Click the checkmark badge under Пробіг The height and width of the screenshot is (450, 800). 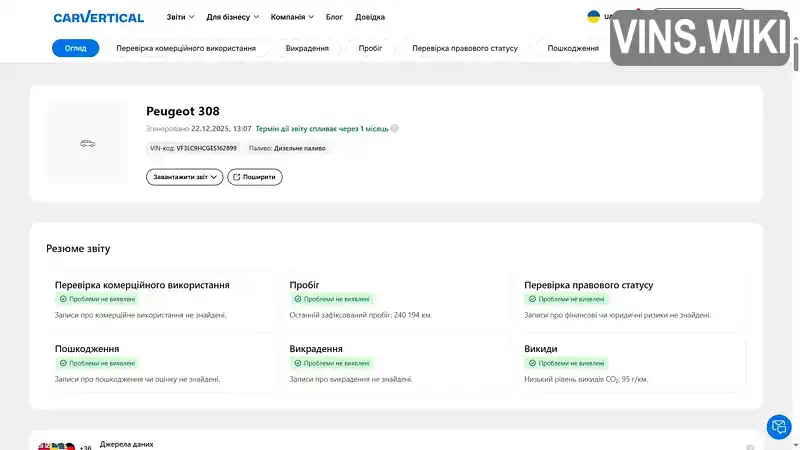pyautogui.click(x=332, y=299)
